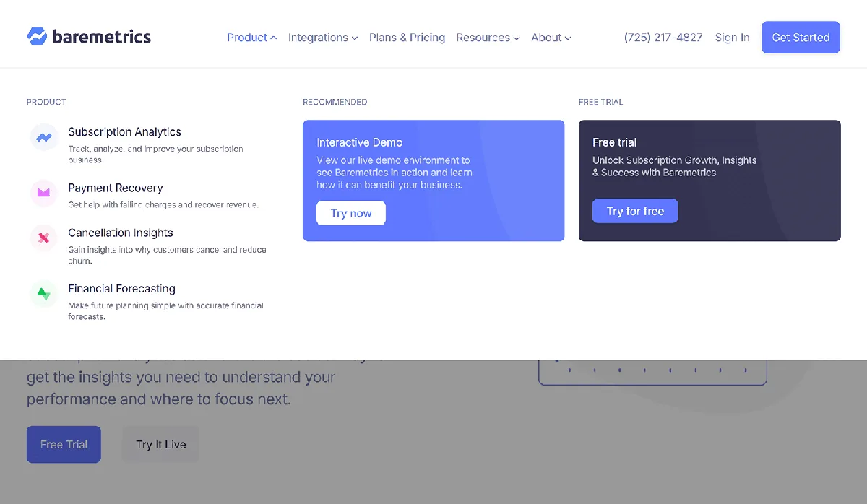Click the Sign In link
This screenshot has height=504, width=867.
point(732,38)
